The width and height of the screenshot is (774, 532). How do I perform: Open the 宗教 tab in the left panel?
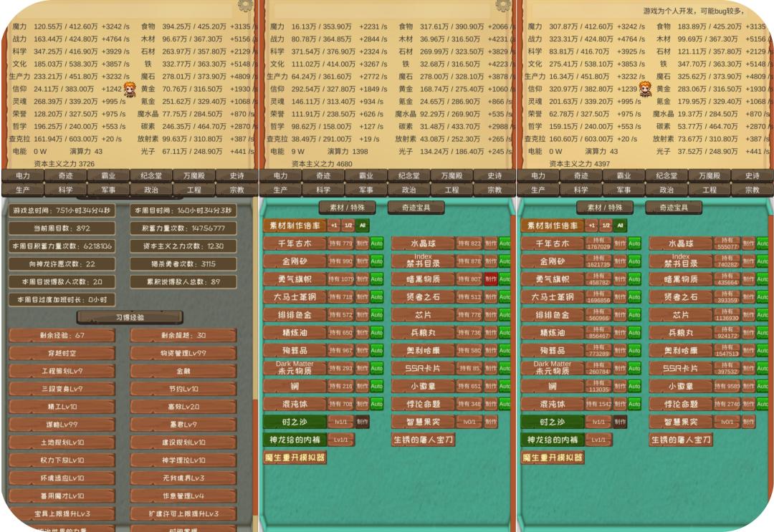coord(237,190)
